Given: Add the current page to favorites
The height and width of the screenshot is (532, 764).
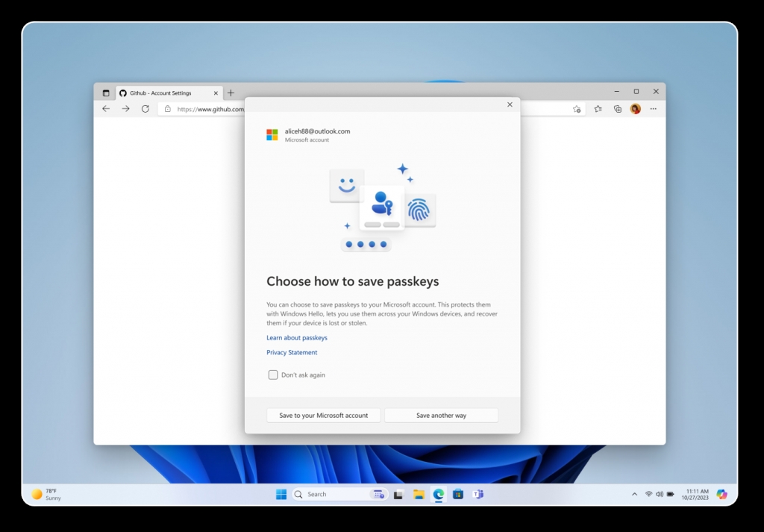Looking at the screenshot, I should coord(577,109).
